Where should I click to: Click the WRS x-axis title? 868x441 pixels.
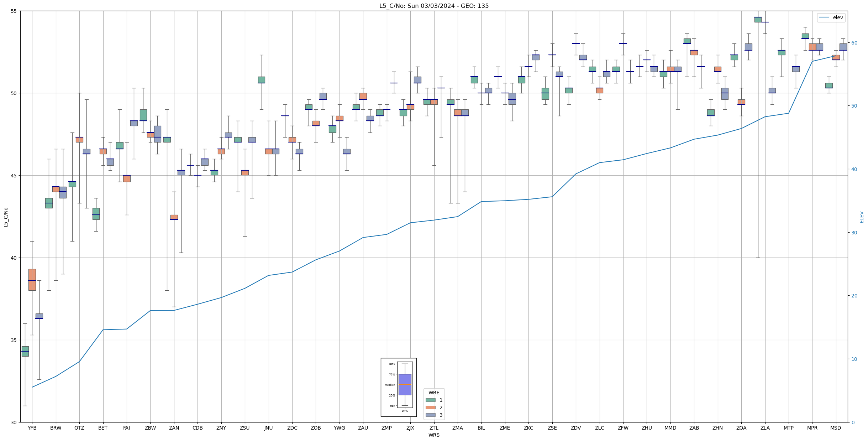pyautogui.click(x=434, y=435)
